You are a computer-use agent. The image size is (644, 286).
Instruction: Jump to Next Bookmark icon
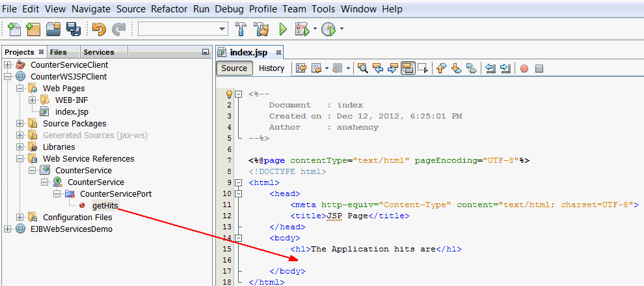(456, 68)
